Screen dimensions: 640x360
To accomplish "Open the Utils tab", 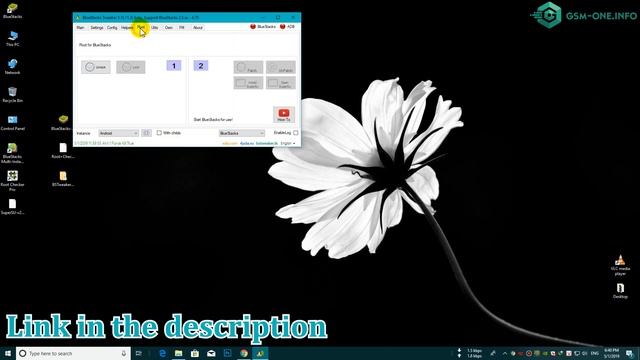I will (x=155, y=27).
